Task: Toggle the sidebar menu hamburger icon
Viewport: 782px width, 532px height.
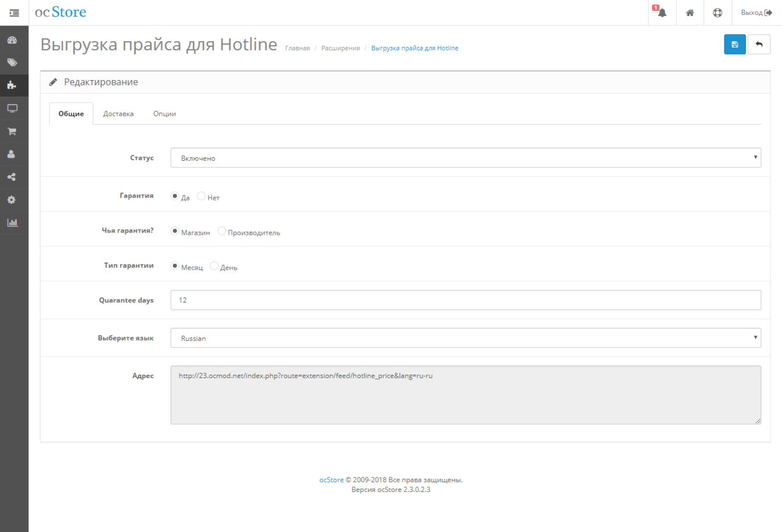Action: 14,13
